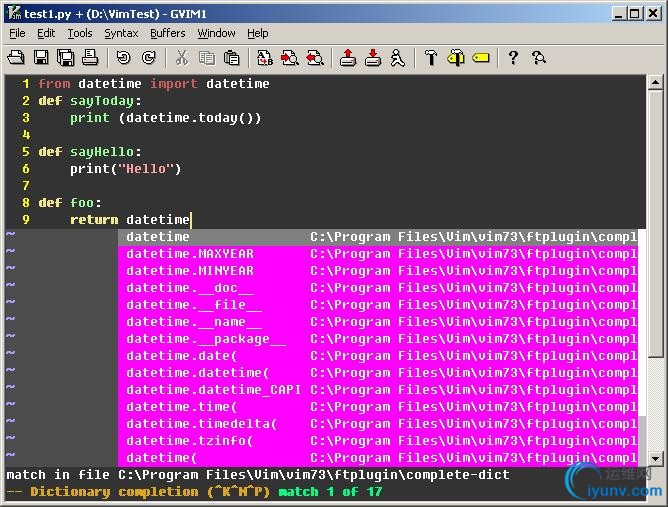
Task: Select datetime.__file__ completion entry
Action: [378, 305]
